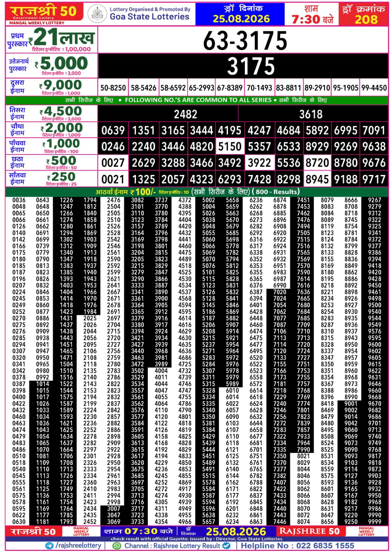
Task: Click second prize number 65-2993
Action: click(x=201, y=88)
